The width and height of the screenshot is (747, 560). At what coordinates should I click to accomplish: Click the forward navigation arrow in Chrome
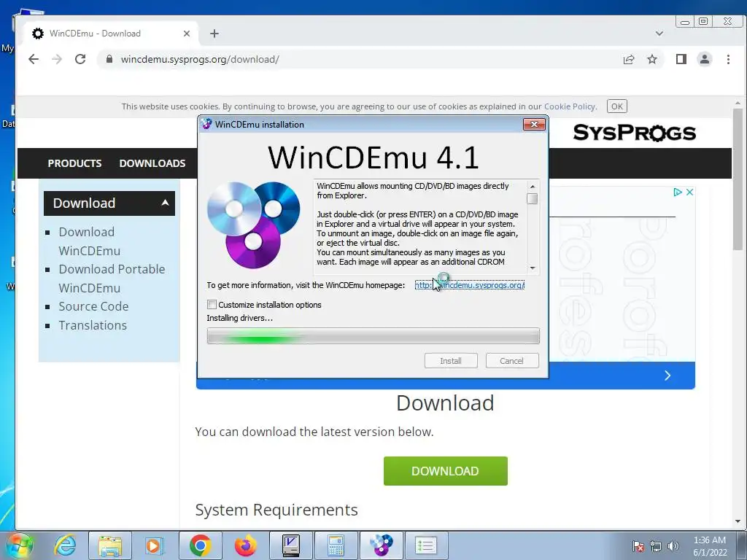pyautogui.click(x=57, y=59)
